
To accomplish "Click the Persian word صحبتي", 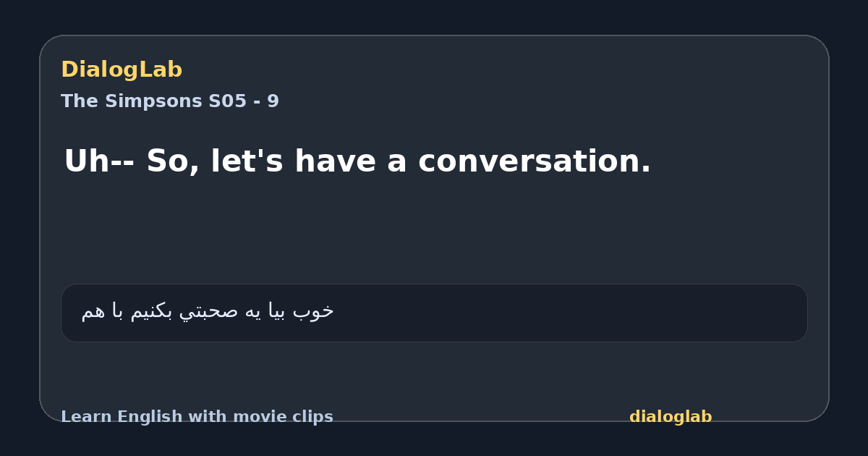I will click(210, 311).
